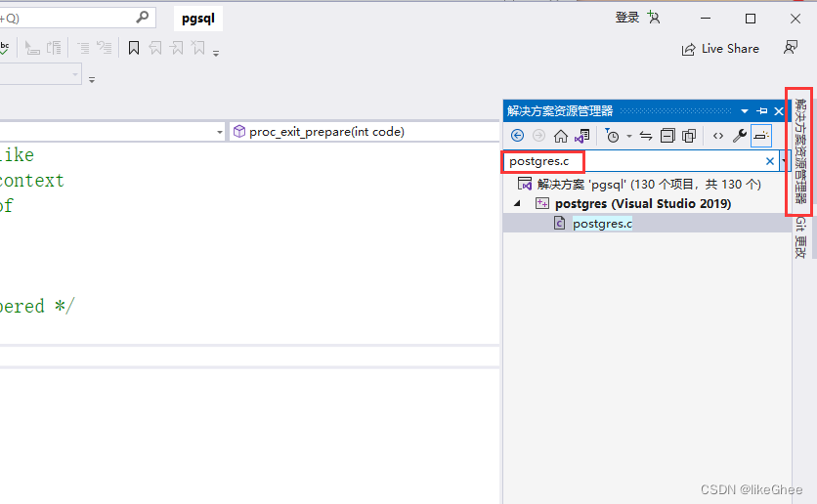Clear the postgres.c search text
817x504 pixels.
[769, 161]
